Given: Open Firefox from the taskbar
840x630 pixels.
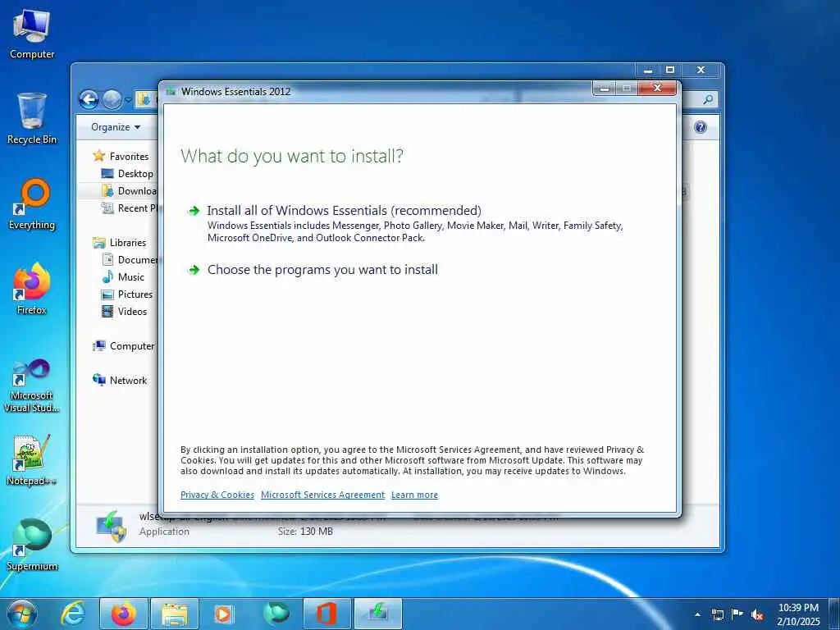Looking at the screenshot, I should [123, 614].
